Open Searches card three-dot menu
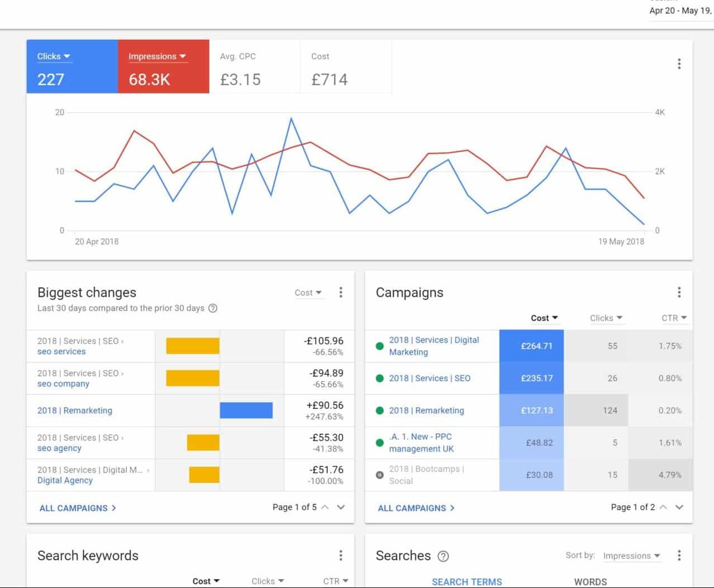The width and height of the screenshot is (714, 588). tap(679, 555)
